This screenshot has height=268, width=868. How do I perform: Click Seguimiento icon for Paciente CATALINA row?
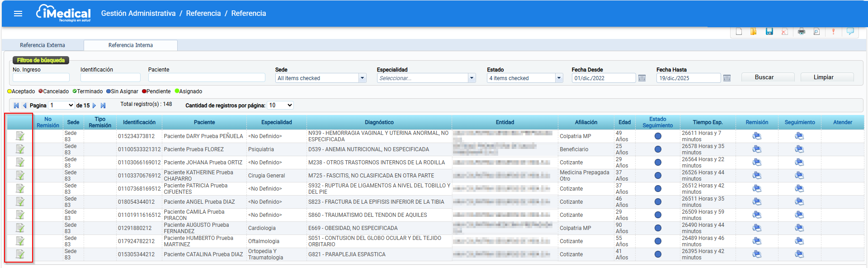click(x=799, y=254)
